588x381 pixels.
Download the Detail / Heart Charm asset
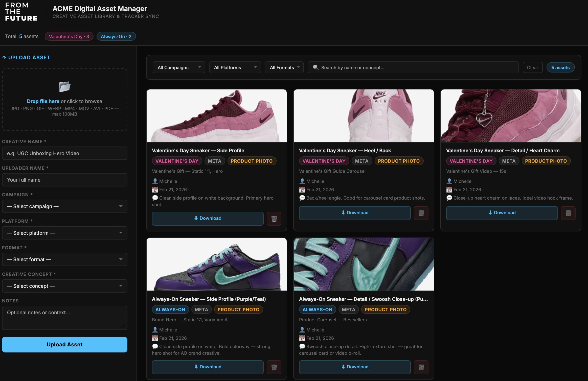(x=502, y=213)
